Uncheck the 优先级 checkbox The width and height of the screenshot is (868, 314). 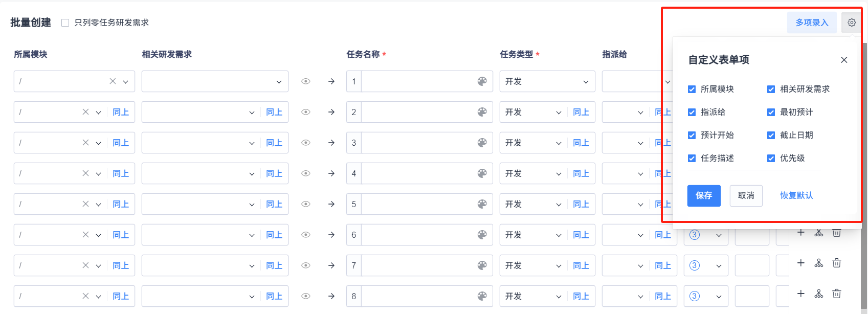coord(771,159)
